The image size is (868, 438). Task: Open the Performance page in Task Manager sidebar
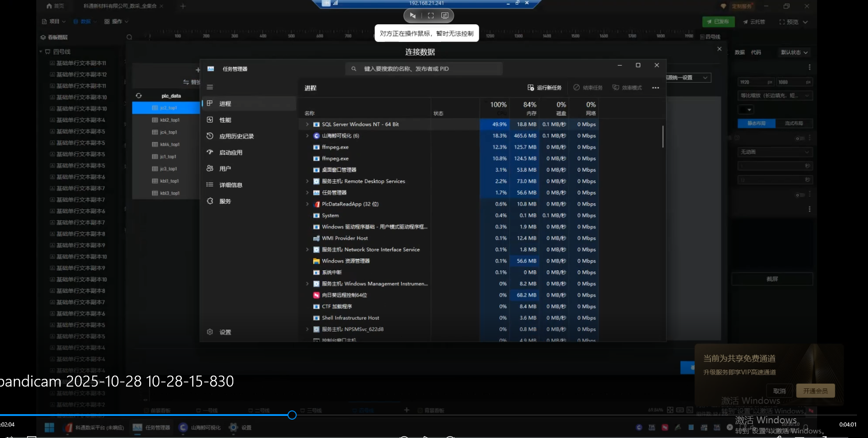(225, 120)
